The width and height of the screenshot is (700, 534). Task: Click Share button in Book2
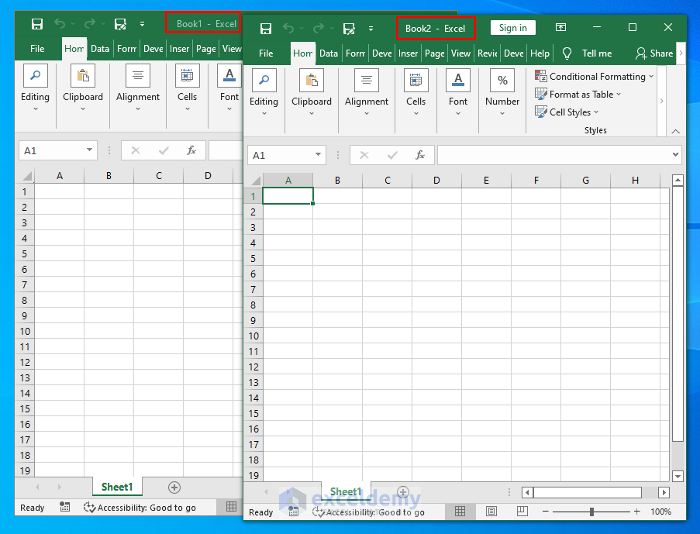coord(654,54)
